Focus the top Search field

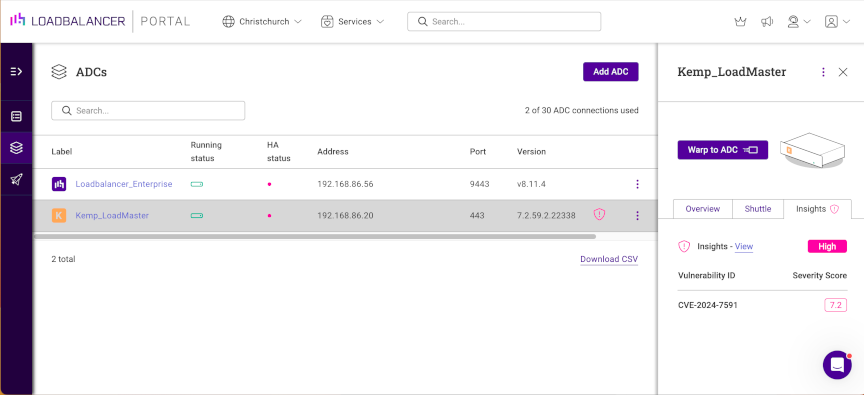[504, 21]
